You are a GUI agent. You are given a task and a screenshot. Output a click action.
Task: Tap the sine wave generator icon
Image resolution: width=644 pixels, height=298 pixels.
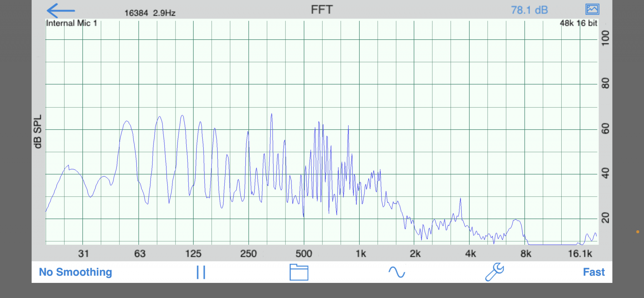(397, 272)
